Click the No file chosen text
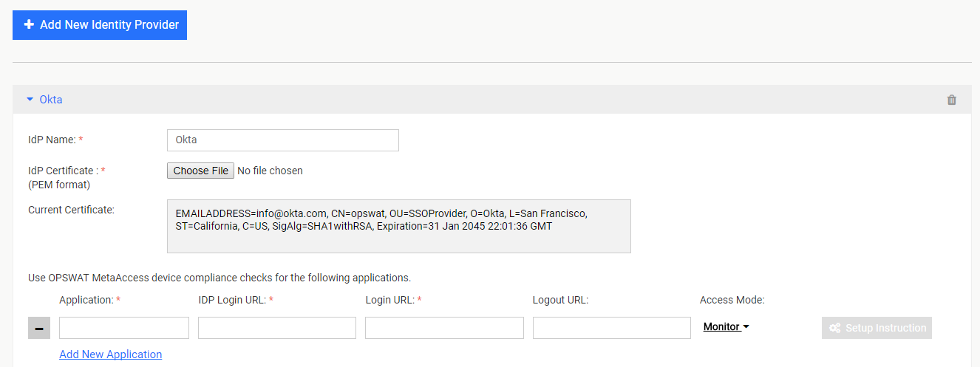Screen dimensions: 980x367 pyautogui.click(x=270, y=171)
